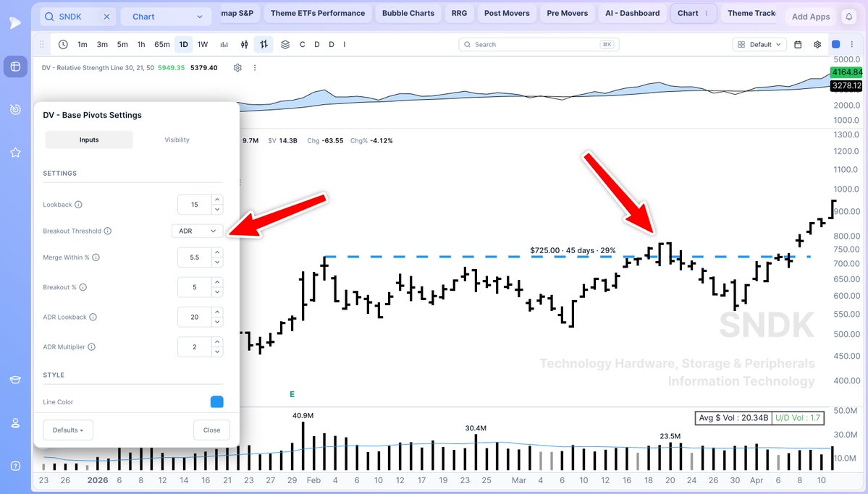Open the AI - Dashboard tab

(x=633, y=13)
